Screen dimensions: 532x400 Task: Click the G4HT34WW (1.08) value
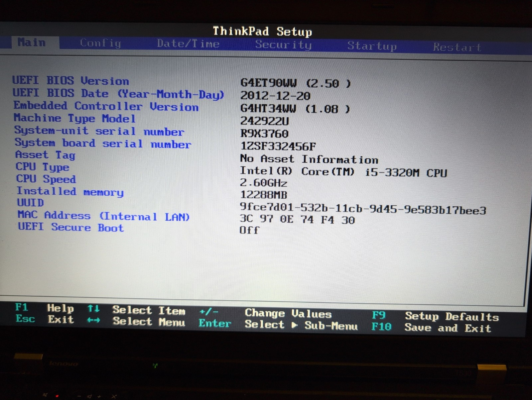(x=295, y=109)
